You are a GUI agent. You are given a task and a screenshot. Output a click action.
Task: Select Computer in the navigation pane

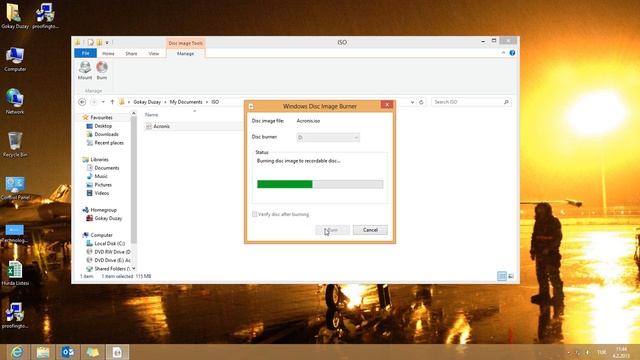[x=101, y=235]
